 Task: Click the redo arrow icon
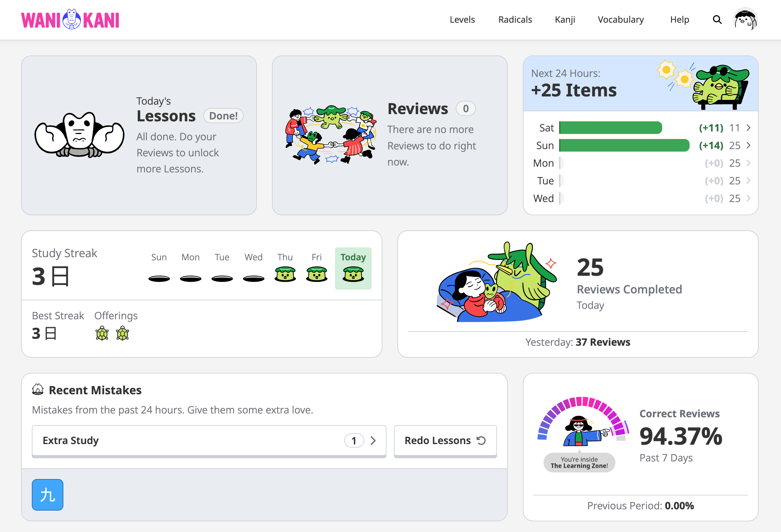(481, 440)
